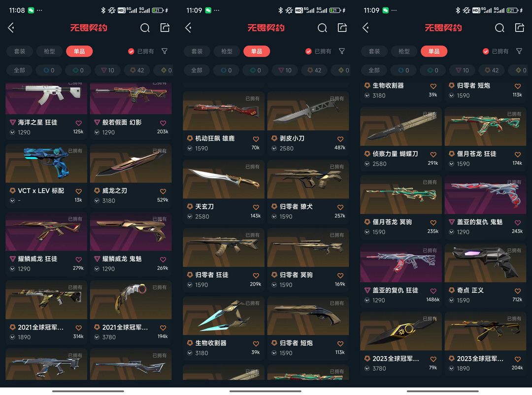The width and height of the screenshot is (532, 395).
Task: Filter by orange tier chip showing 42, right screen
Action: [492, 71]
